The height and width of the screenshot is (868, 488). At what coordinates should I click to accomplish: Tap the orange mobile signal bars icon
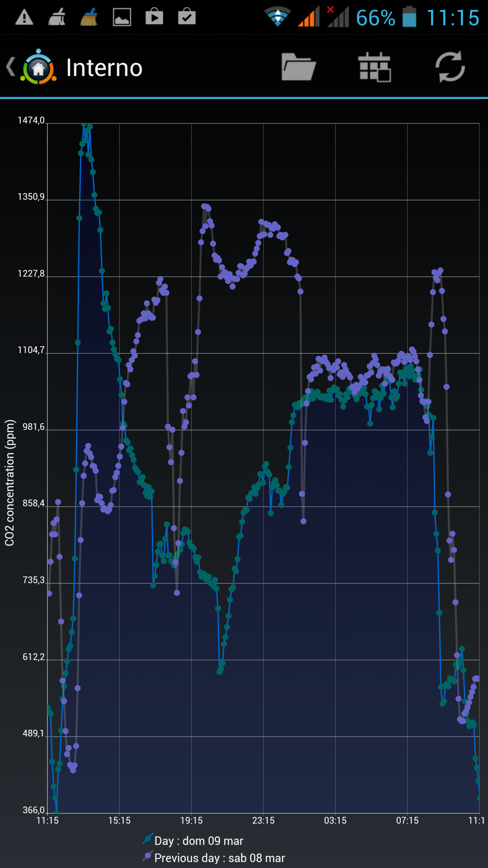(x=309, y=17)
